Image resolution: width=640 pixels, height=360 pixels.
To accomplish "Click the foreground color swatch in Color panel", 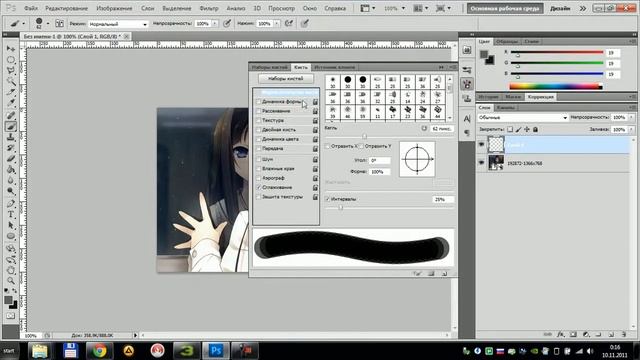I will pyautogui.click(x=484, y=55).
